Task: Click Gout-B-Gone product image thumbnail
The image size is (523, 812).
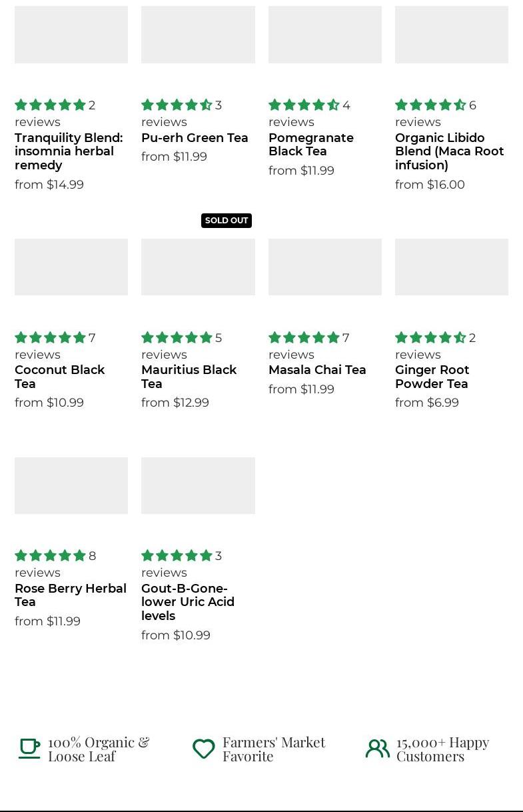Action: coord(198,485)
